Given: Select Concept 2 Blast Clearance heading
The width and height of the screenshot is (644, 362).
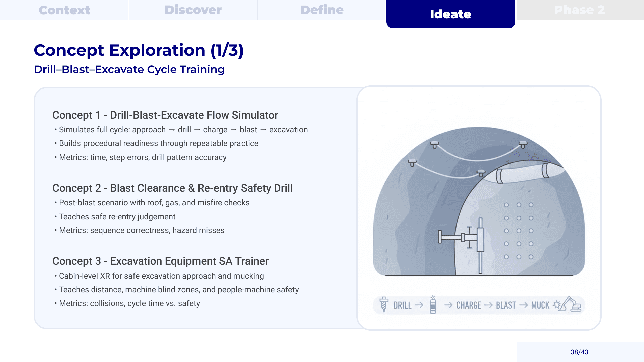Looking at the screenshot, I should [172, 188].
